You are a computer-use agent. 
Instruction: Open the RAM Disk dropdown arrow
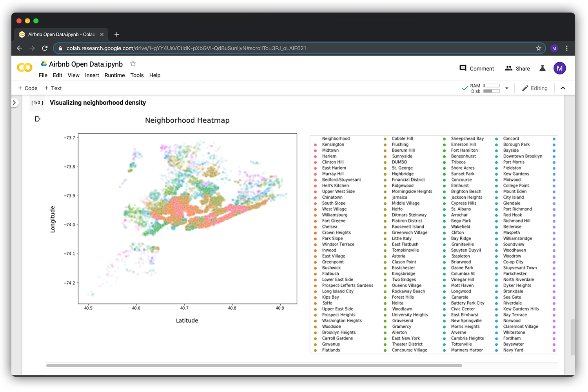[x=507, y=88]
